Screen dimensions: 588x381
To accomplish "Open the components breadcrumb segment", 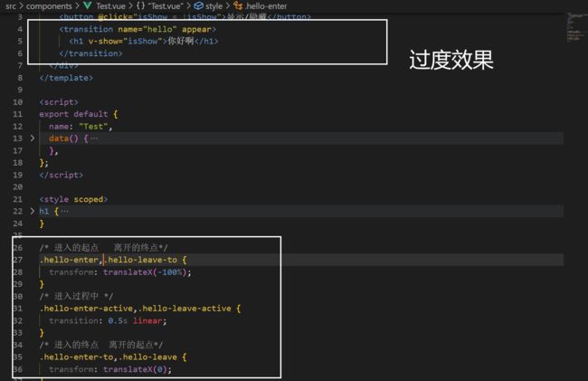I will point(49,6).
